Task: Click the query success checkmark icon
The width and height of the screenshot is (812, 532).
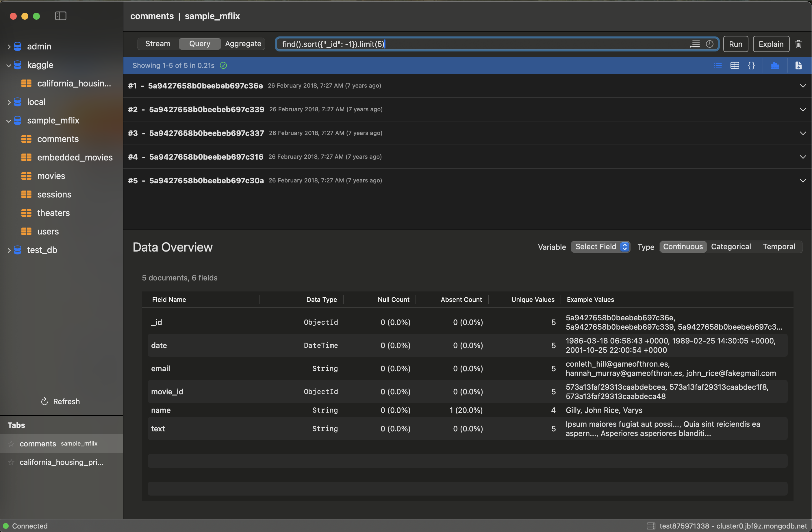Action: point(223,66)
